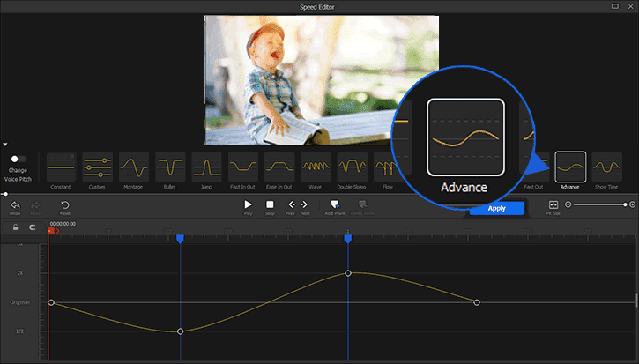
Task: Select the Show Time preset
Action: coord(606,167)
